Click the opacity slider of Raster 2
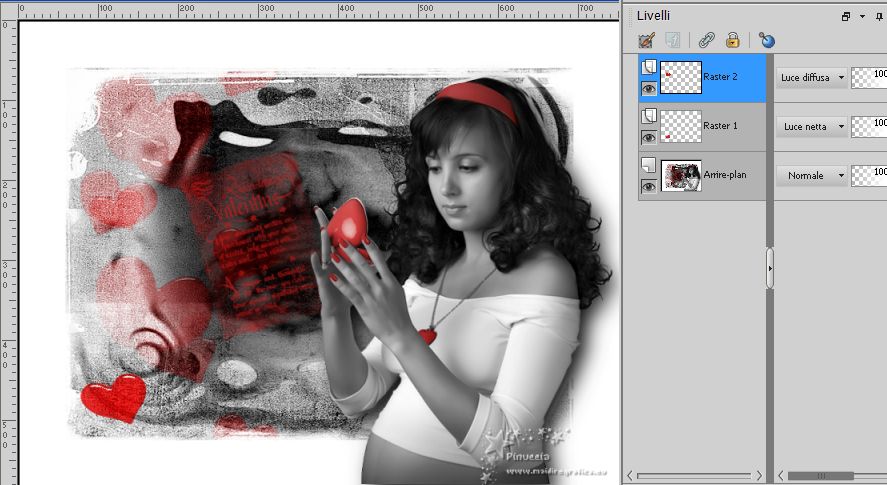The image size is (887, 485). pos(869,78)
